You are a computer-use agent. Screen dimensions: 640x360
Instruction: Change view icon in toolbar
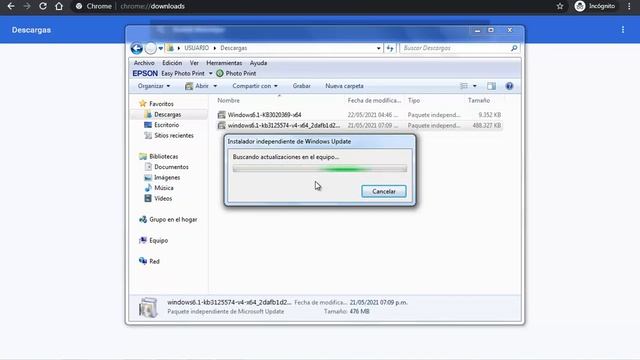coord(464,86)
